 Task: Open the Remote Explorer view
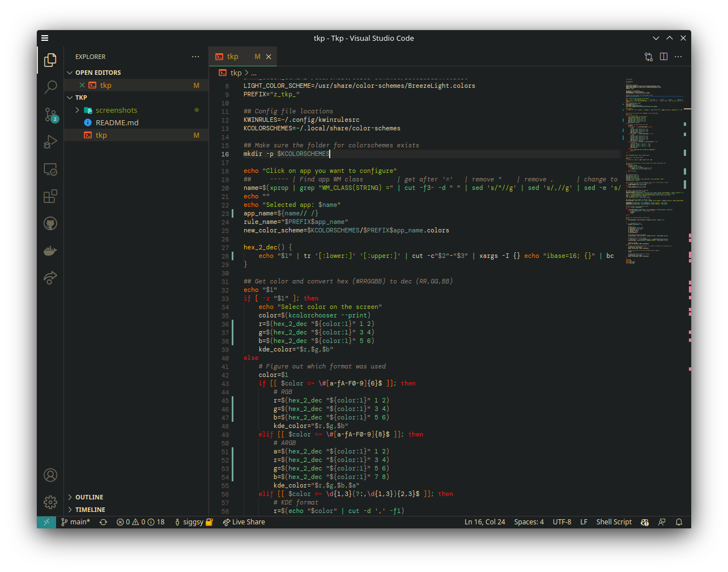[x=50, y=169]
